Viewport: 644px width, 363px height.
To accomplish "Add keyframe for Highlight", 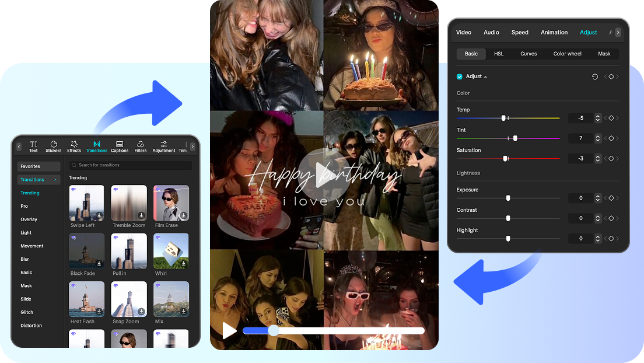I will click(x=611, y=239).
